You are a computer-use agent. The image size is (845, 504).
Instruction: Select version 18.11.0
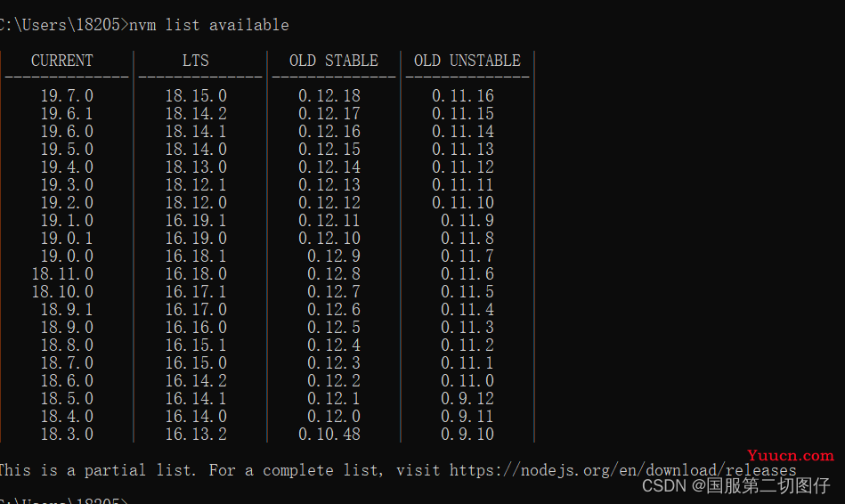62,274
